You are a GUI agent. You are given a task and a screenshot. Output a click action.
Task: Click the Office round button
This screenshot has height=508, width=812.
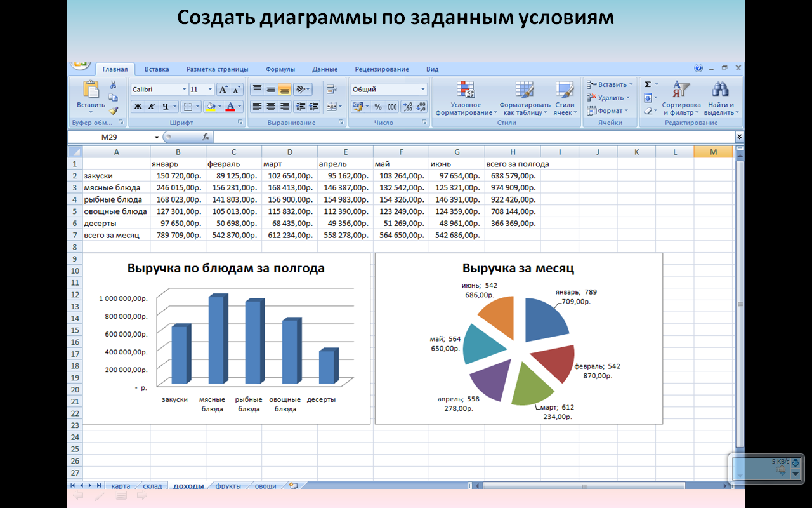tap(80, 64)
